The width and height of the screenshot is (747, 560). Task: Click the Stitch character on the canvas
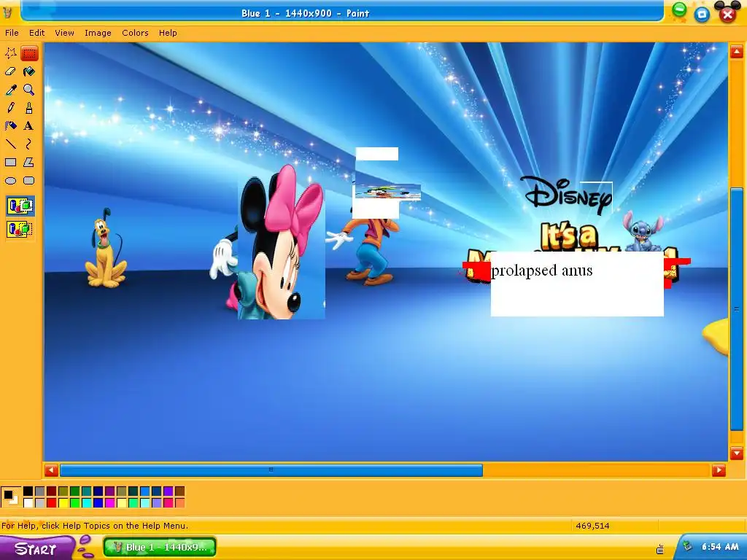point(643,231)
